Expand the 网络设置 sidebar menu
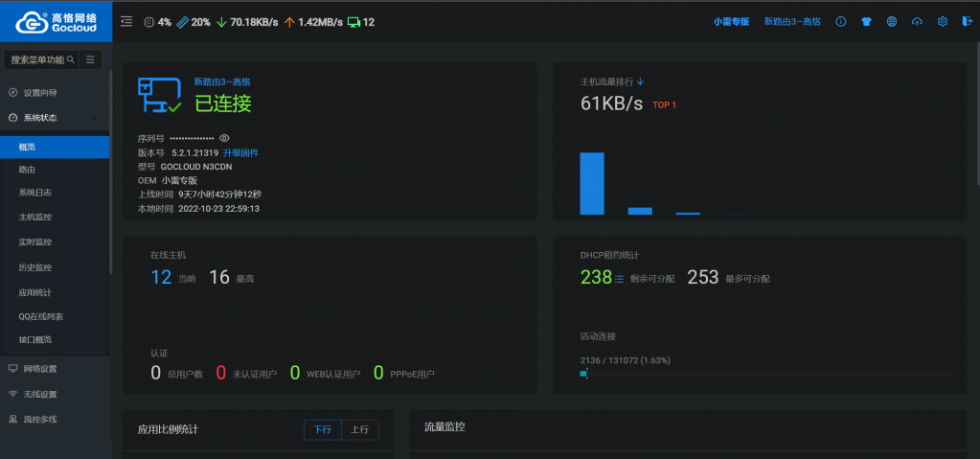The width and height of the screenshot is (980, 459). (55, 369)
